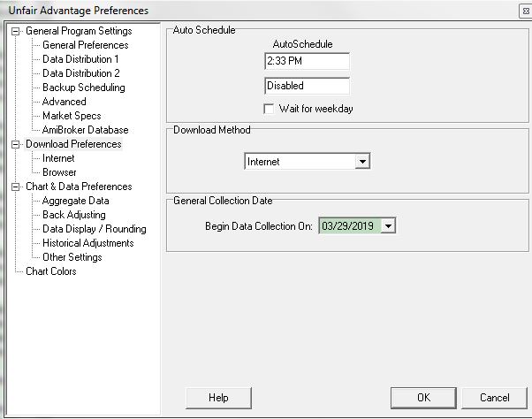The width and height of the screenshot is (532, 419).
Task: Confirm preferences with OK button
Action: 423,398
